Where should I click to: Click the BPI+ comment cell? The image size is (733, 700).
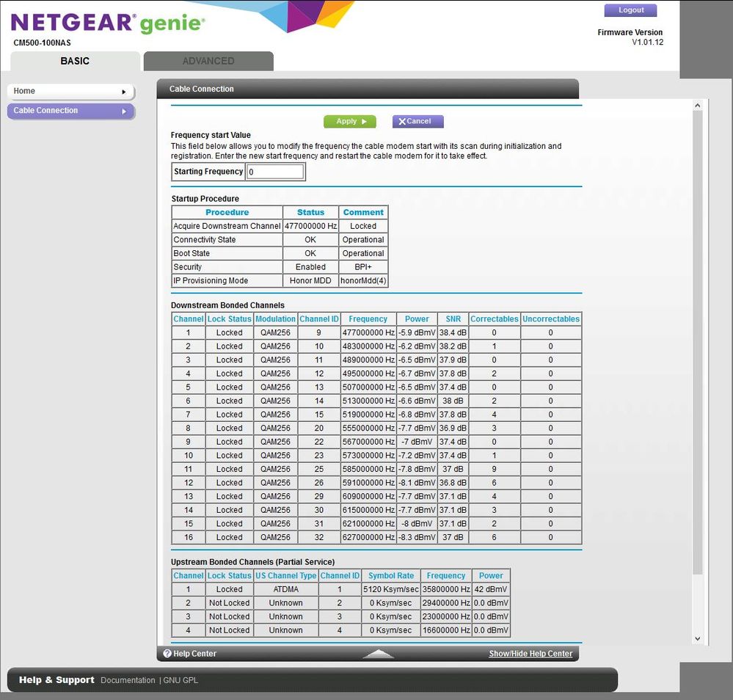point(363,267)
